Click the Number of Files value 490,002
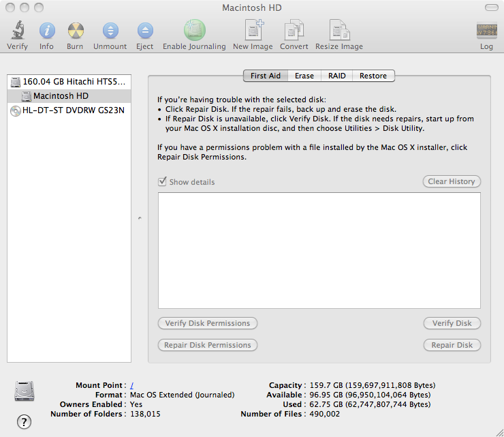 pos(324,414)
